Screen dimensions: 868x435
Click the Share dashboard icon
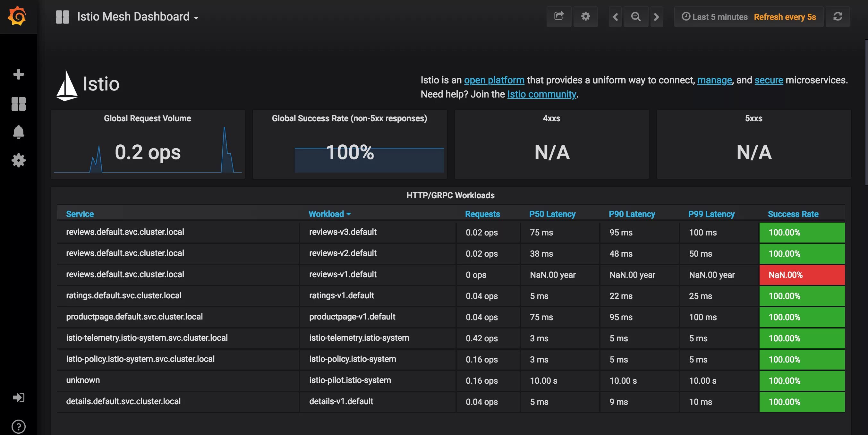pos(559,16)
